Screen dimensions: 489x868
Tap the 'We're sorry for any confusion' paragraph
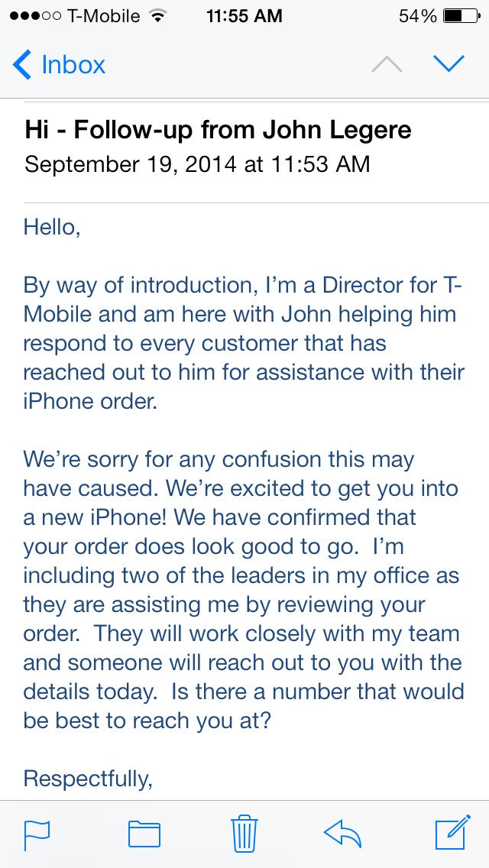(242, 588)
